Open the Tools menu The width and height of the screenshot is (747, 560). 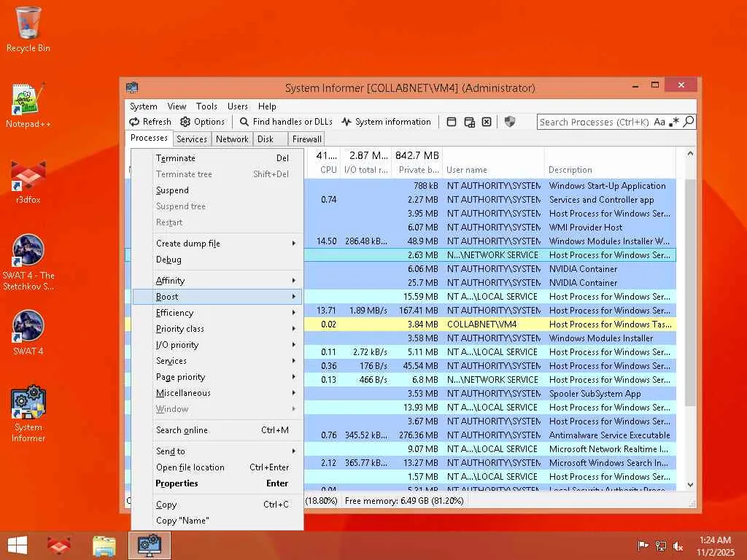(x=206, y=106)
